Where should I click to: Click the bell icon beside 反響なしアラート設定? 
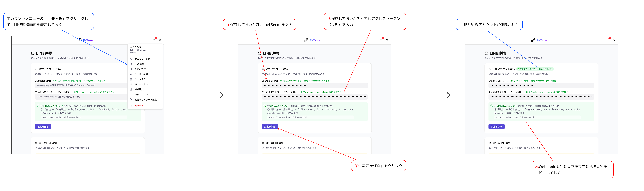tap(131, 99)
